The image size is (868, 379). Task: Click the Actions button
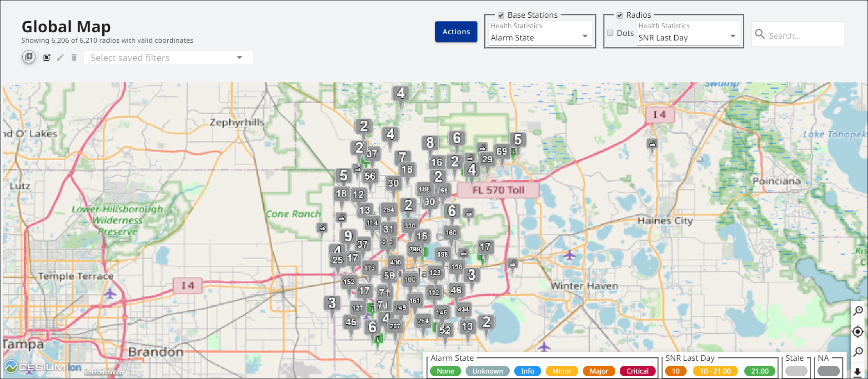click(456, 32)
